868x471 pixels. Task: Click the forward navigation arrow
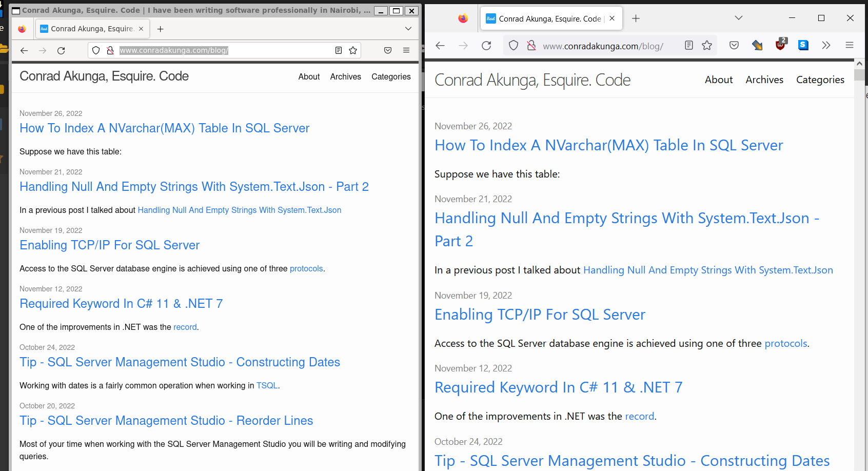[x=463, y=45]
